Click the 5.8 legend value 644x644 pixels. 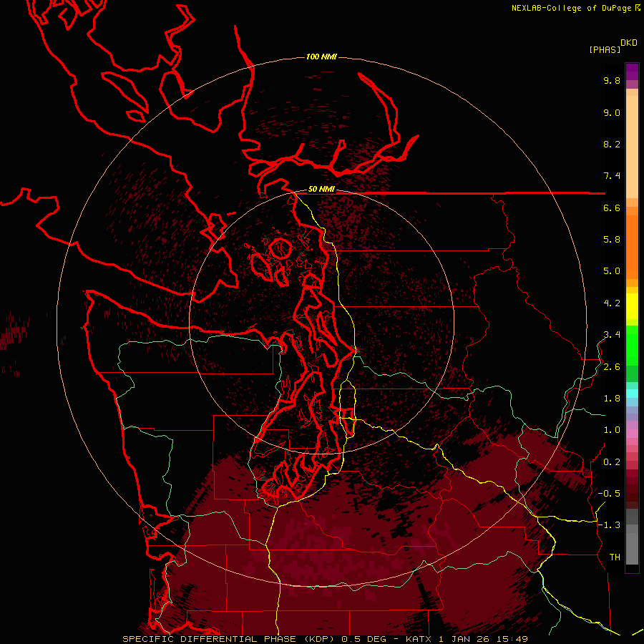[x=612, y=240]
